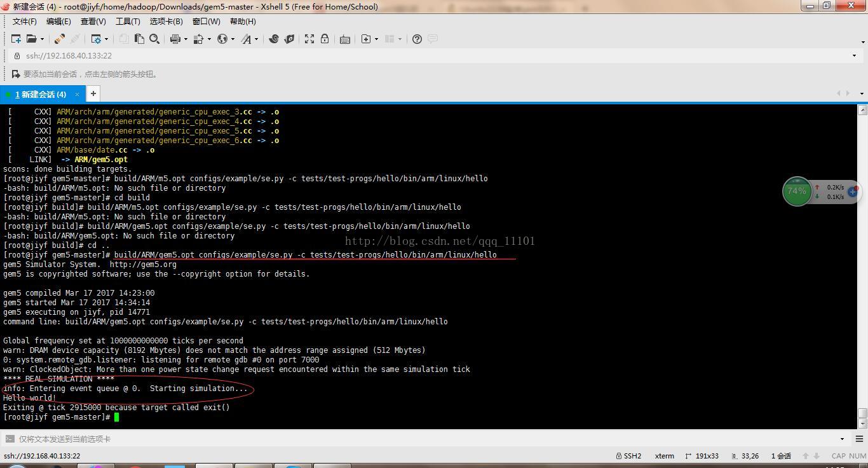Close the 新建会话 (4) tab

(x=77, y=94)
